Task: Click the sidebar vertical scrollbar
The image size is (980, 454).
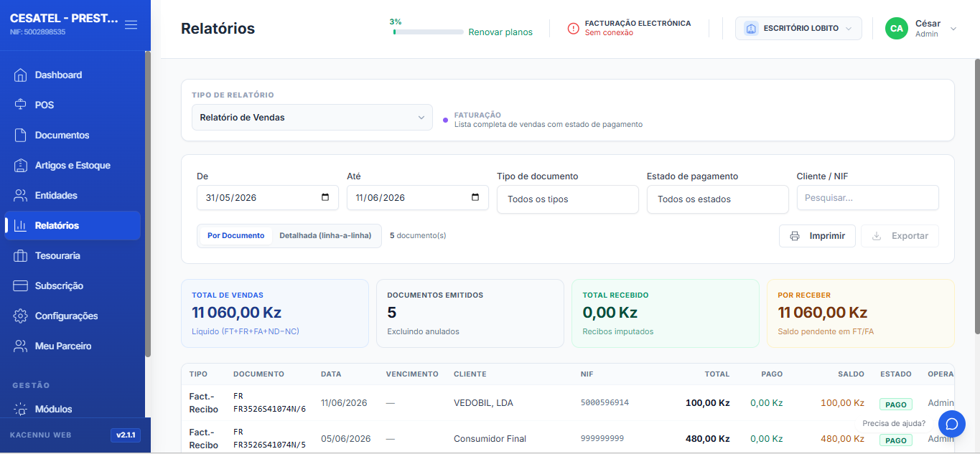Action: [x=148, y=204]
